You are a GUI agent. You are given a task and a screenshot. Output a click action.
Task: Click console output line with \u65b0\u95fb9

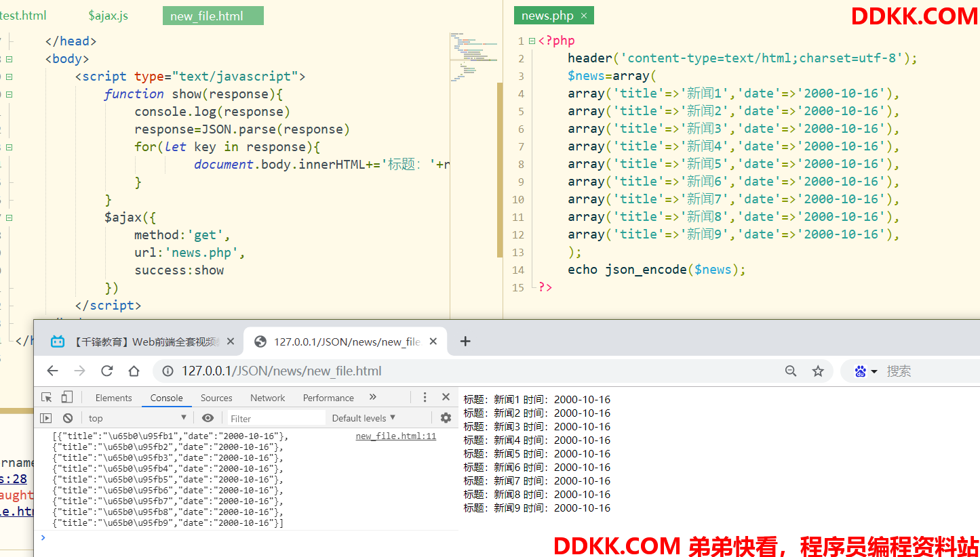pos(168,523)
